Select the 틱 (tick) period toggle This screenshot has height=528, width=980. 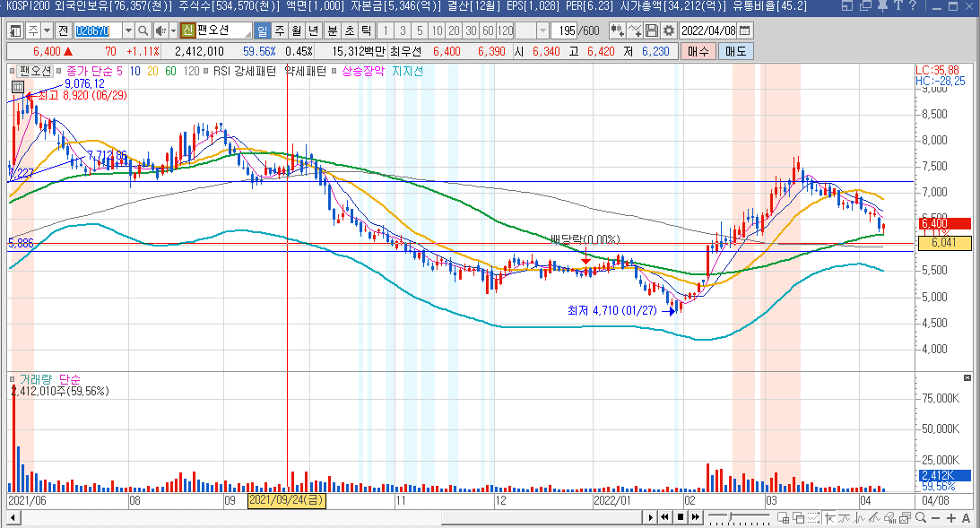(367, 30)
